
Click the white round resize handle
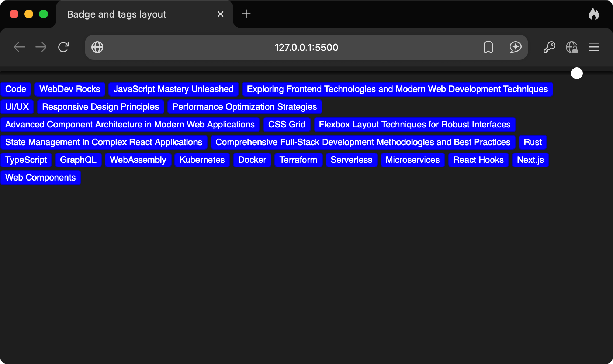click(577, 73)
